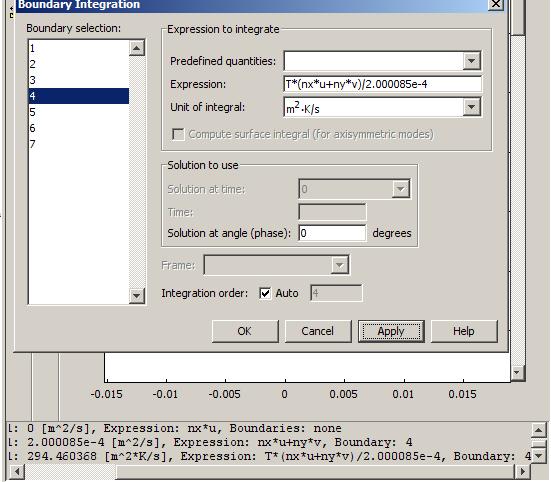Screen dimensions: 551x482
Task: Click the OK button
Action: point(245,331)
